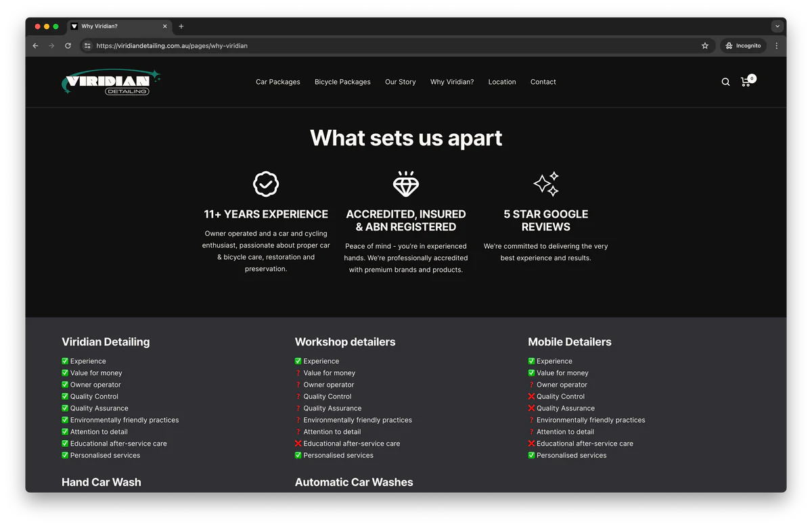Click the 'Viridian Detailing' column heading
The image size is (812, 526).
click(106, 342)
